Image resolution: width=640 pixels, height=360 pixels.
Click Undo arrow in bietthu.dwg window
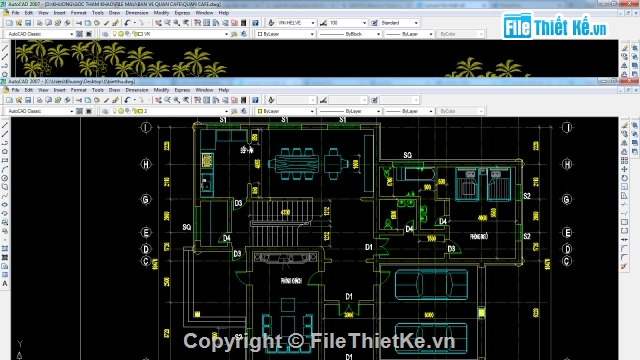click(x=127, y=100)
